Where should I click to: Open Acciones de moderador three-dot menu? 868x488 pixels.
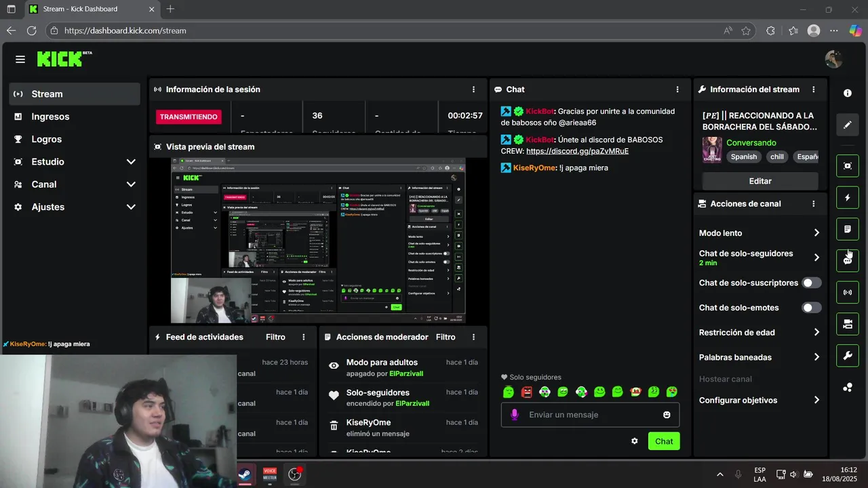[x=473, y=337]
